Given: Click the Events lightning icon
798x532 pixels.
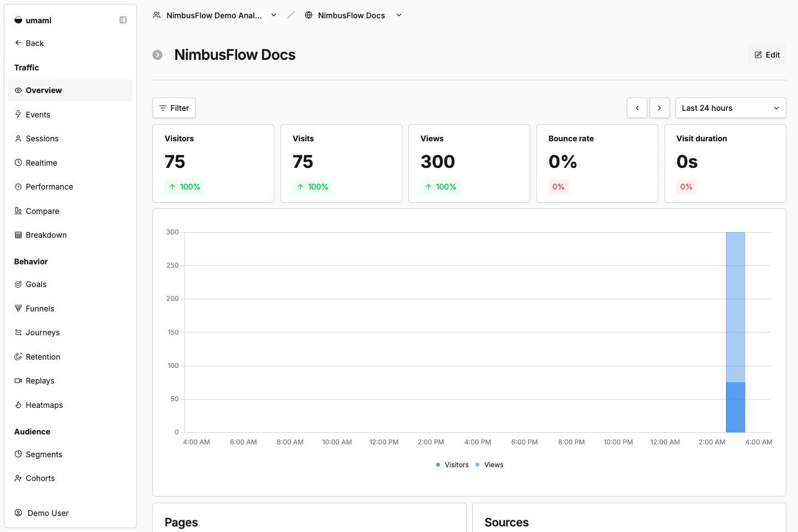Looking at the screenshot, I should coord(18,114).
